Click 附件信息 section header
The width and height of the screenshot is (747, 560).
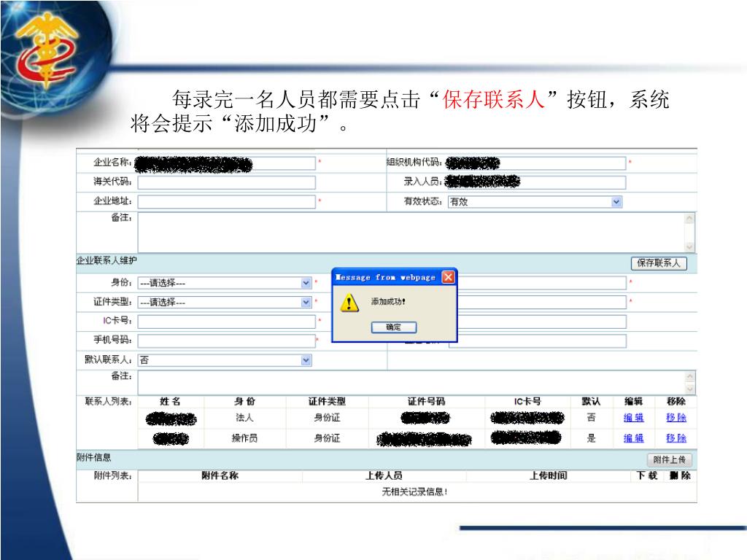click(x=94, y=458)
